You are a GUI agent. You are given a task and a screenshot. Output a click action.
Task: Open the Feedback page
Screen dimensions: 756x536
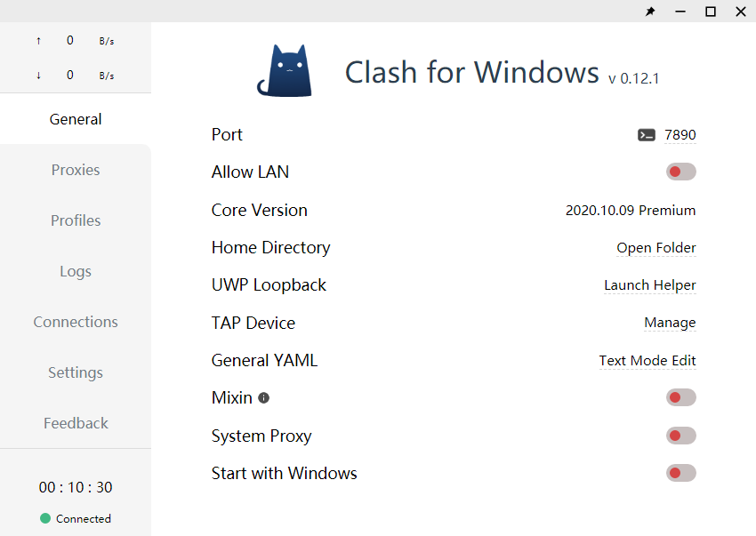[x=76, y=423]
